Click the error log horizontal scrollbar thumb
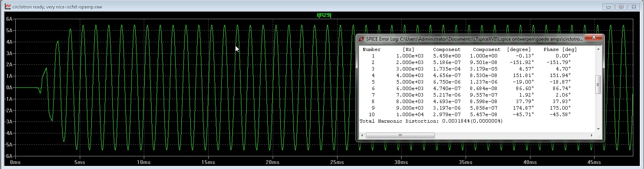Screen dimensions: 644x169 [400, 135]
